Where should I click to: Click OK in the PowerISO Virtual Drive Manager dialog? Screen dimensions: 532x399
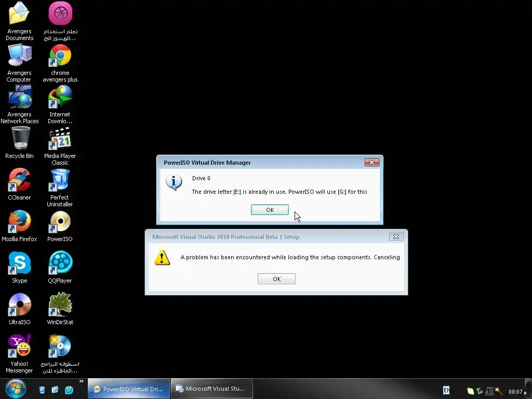pos(270,210)
